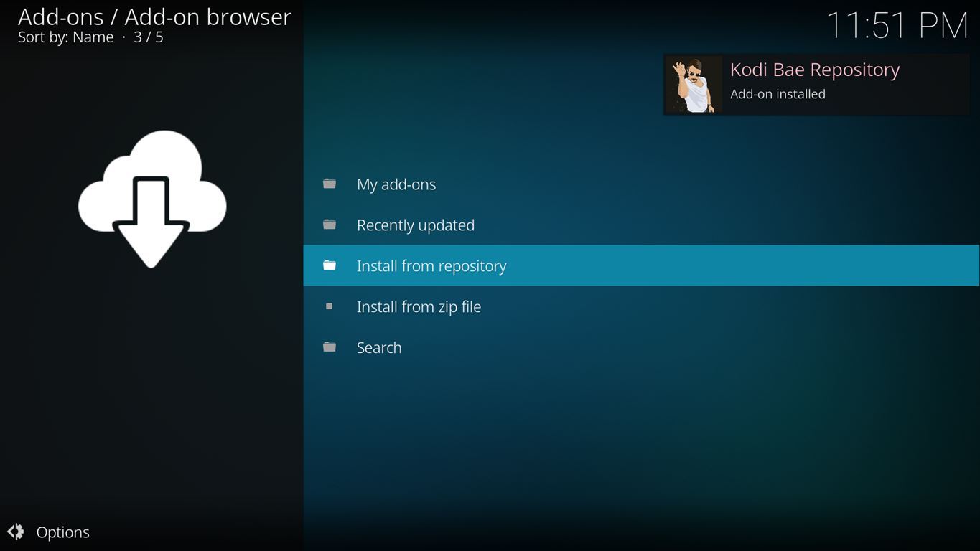Click the small square icon beside Install from zip file
The width and height of the screenshot is (980, 551).
click(330, 306)
